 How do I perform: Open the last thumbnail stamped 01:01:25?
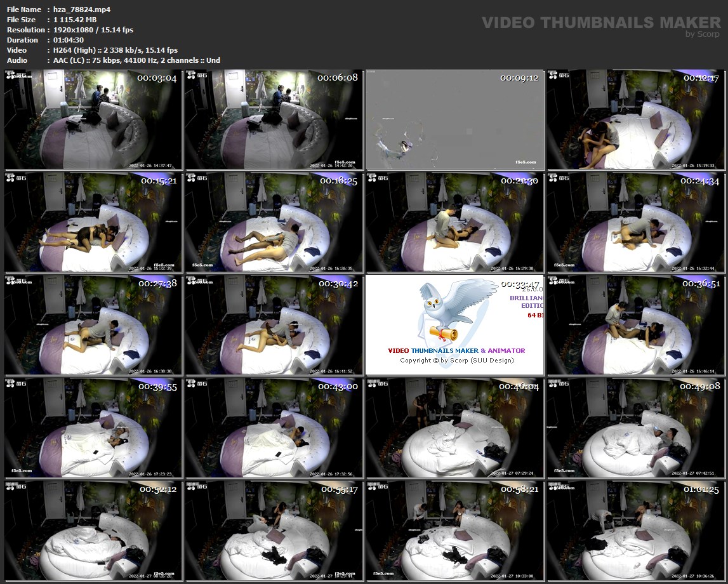point(635,531)
